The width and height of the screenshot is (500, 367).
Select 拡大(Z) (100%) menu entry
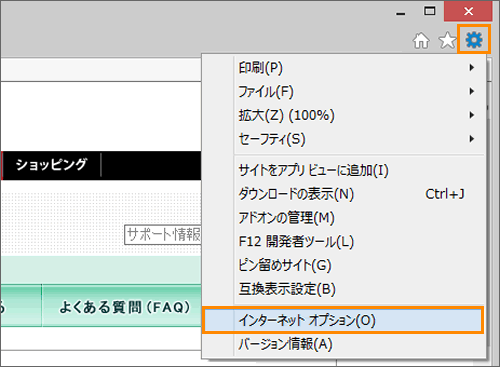pyautogui.click(x=343, y=115)
